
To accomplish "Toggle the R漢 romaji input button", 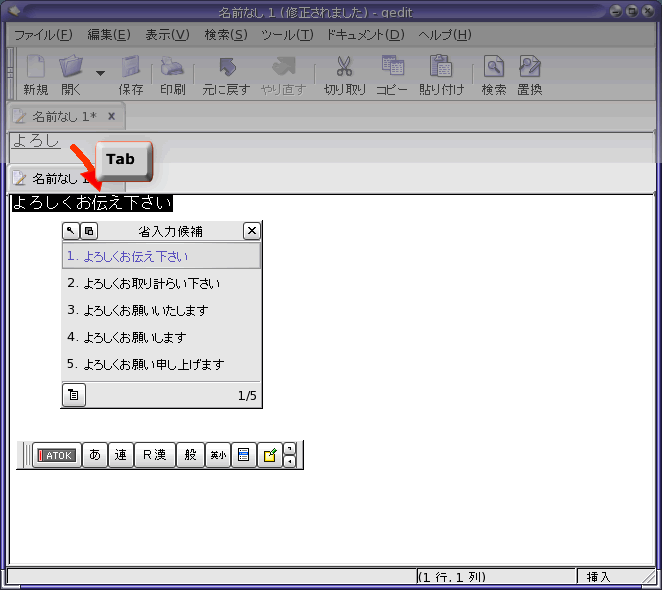I will (155, 455).
